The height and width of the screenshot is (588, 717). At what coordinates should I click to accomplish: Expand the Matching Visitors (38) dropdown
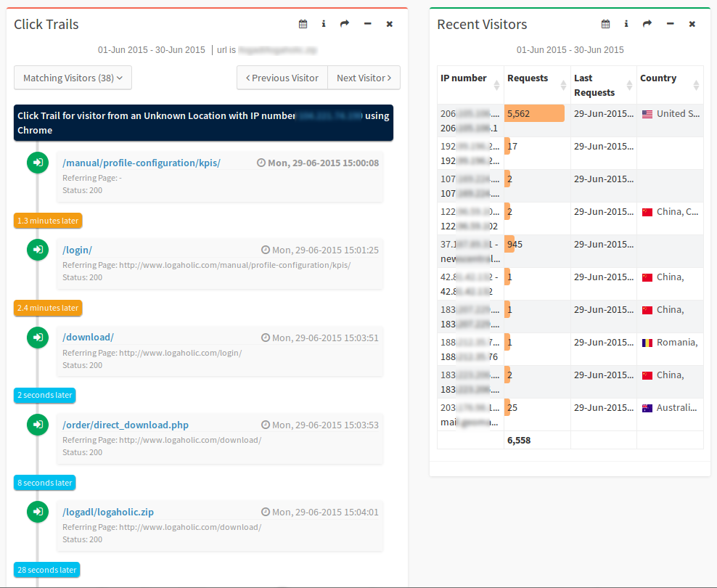[x=73, y=78]
